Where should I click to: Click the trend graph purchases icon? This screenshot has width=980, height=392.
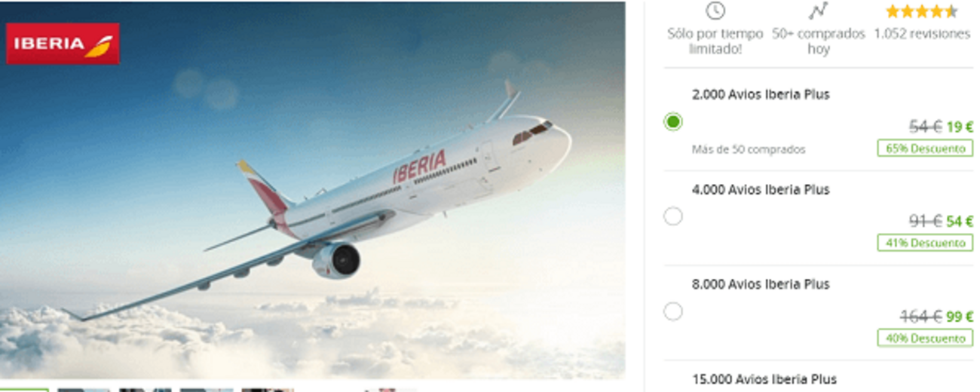tap(818, 11)
